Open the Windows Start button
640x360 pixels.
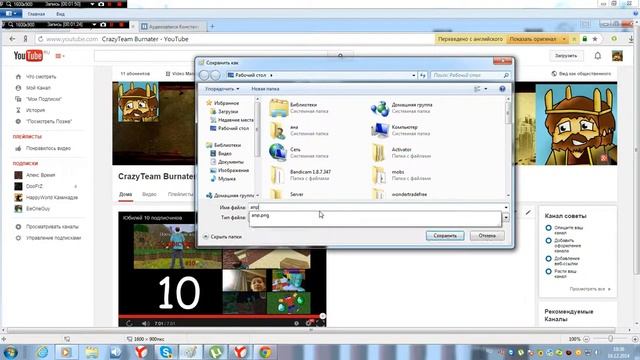[x=10, y=352]
